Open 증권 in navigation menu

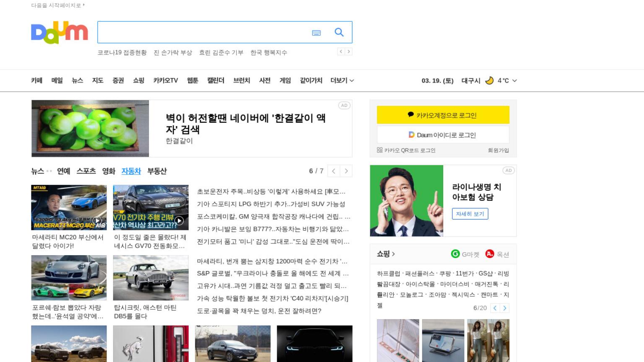(x=118, y=80)
